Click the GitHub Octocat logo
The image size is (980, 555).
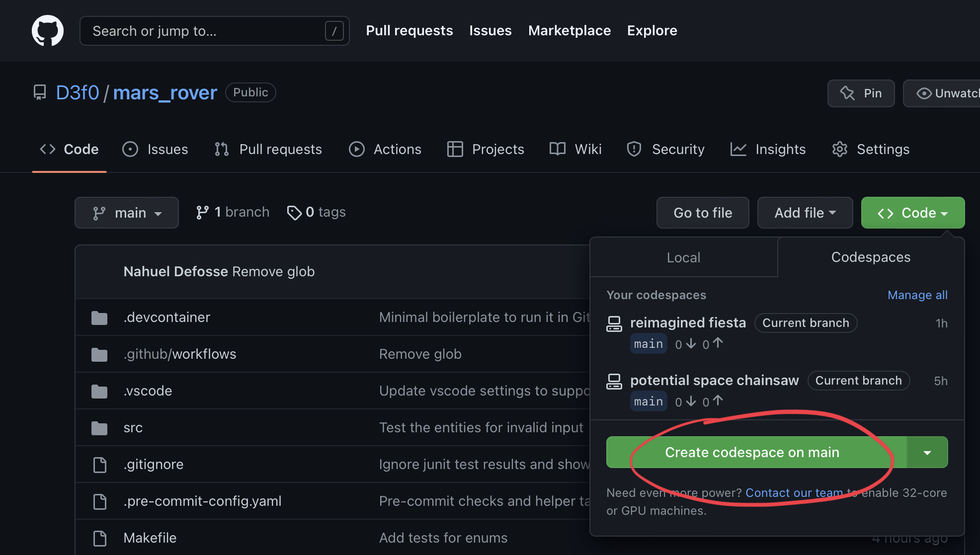[48, 30]
